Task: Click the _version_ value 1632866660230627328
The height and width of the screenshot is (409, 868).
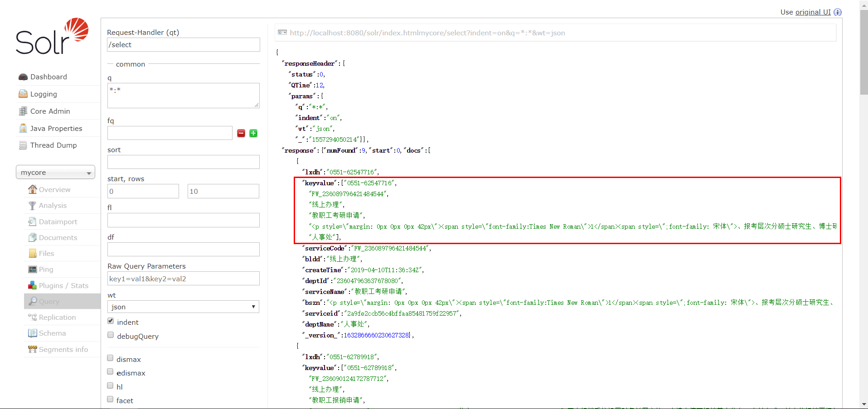Action: click(x=376, y=335)
